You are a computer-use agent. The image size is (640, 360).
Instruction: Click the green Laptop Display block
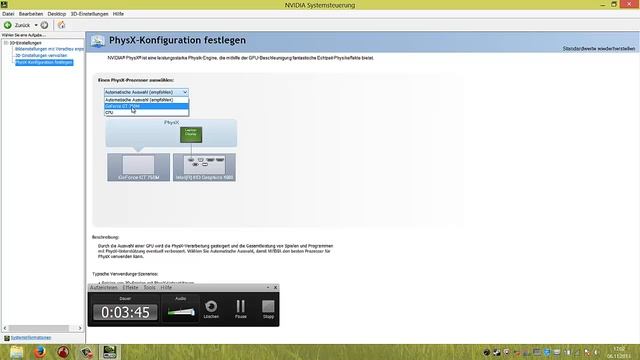pyautogui.click(x=191, y=135)
